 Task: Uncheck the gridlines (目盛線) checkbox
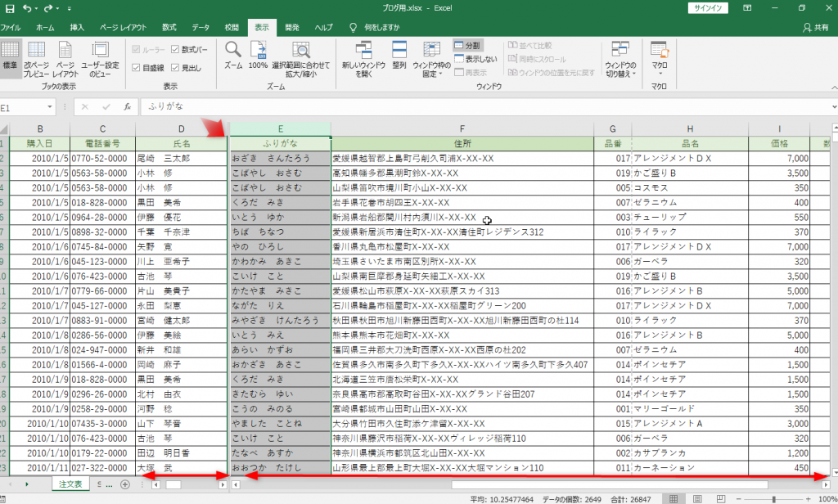(137, 68)
